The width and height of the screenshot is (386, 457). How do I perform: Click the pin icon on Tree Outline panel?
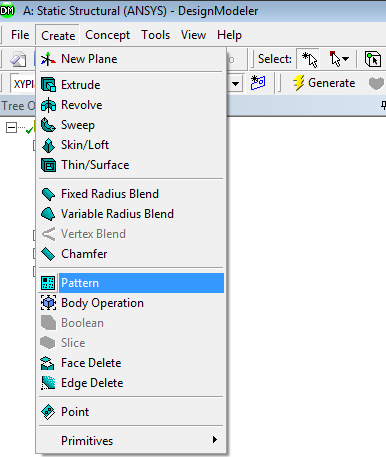point(384,106)
